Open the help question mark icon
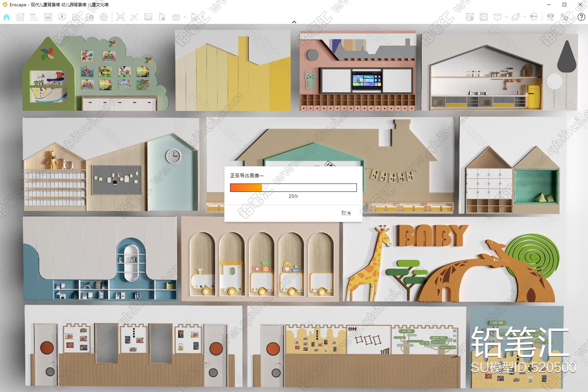Viewport: 588px width, 392px height. [x=581, y=17]
